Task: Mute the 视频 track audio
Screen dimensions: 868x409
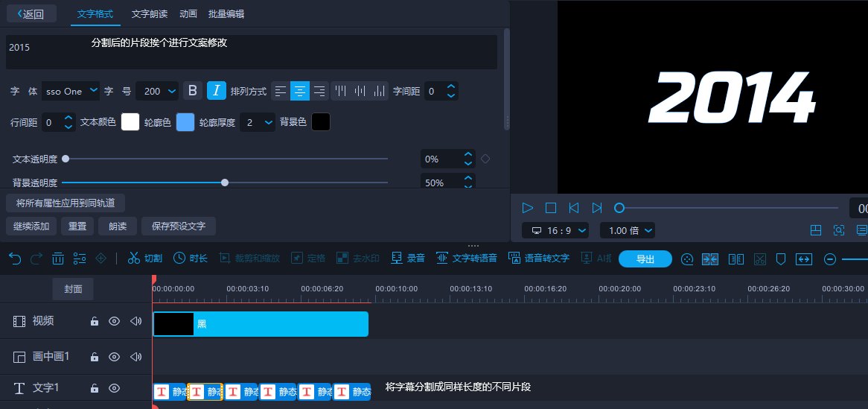Action: pyautogui.click(x=135, y=321)
